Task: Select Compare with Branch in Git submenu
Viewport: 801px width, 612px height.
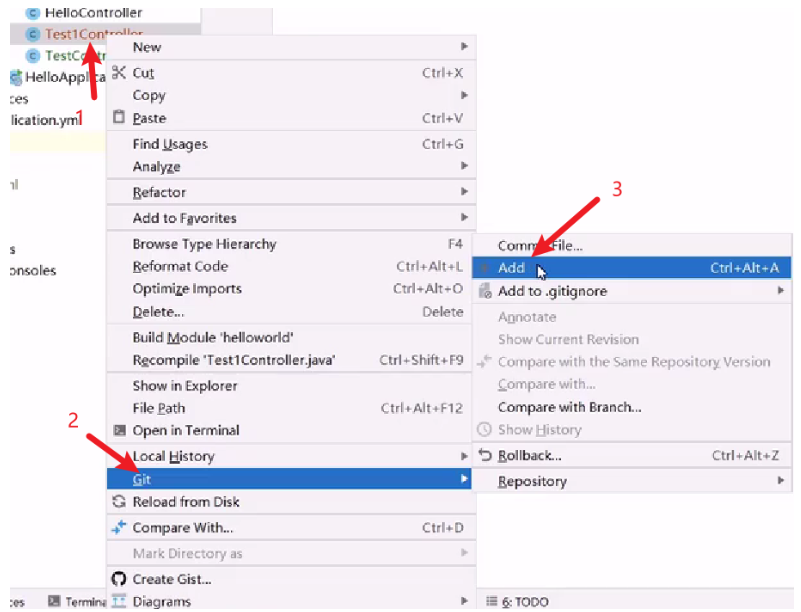Action: coord(569,407)
